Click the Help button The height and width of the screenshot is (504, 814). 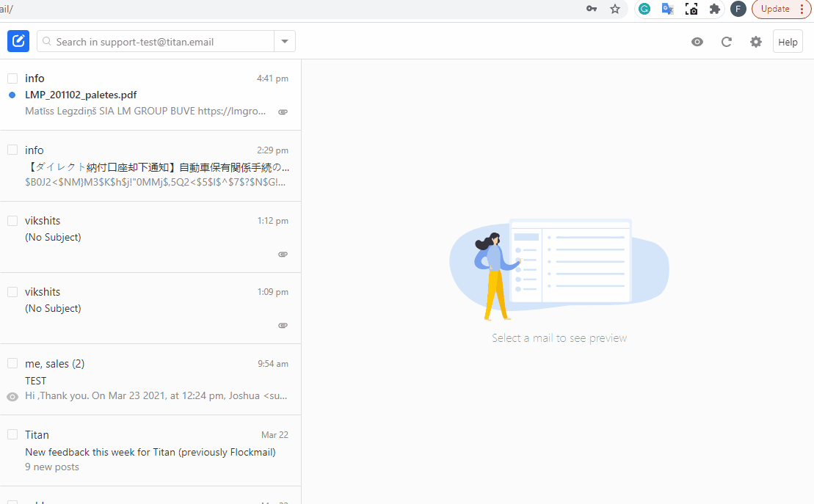pyautogui.click(x=788, y=42)
